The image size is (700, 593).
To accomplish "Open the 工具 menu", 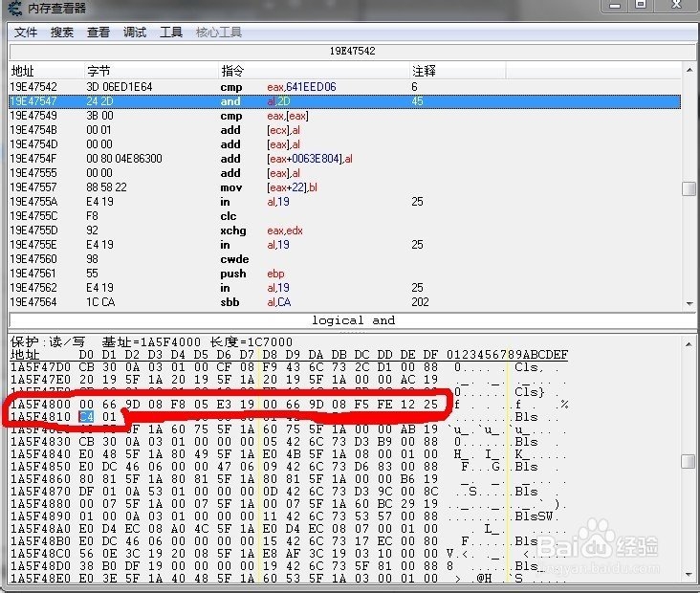I will 171,33.
